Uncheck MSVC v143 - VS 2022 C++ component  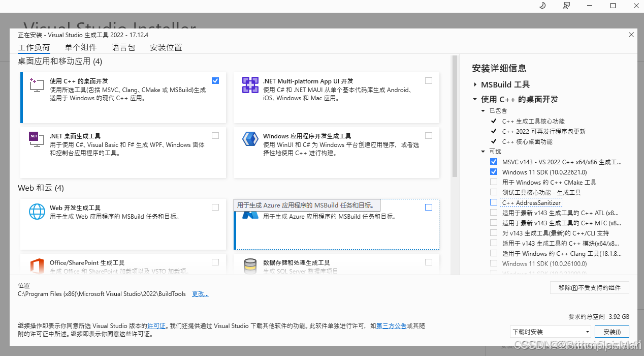pos(494,162)
